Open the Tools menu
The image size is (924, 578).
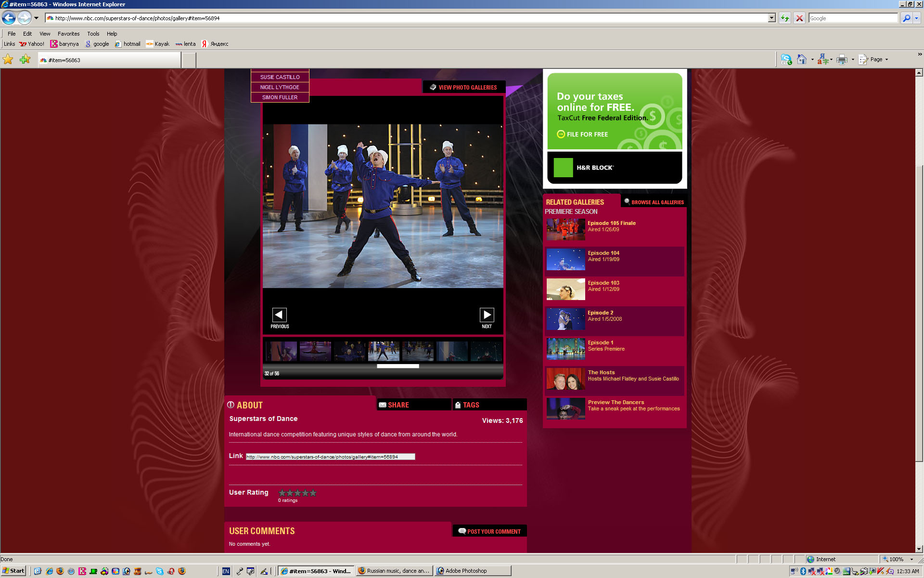point(93,34)
